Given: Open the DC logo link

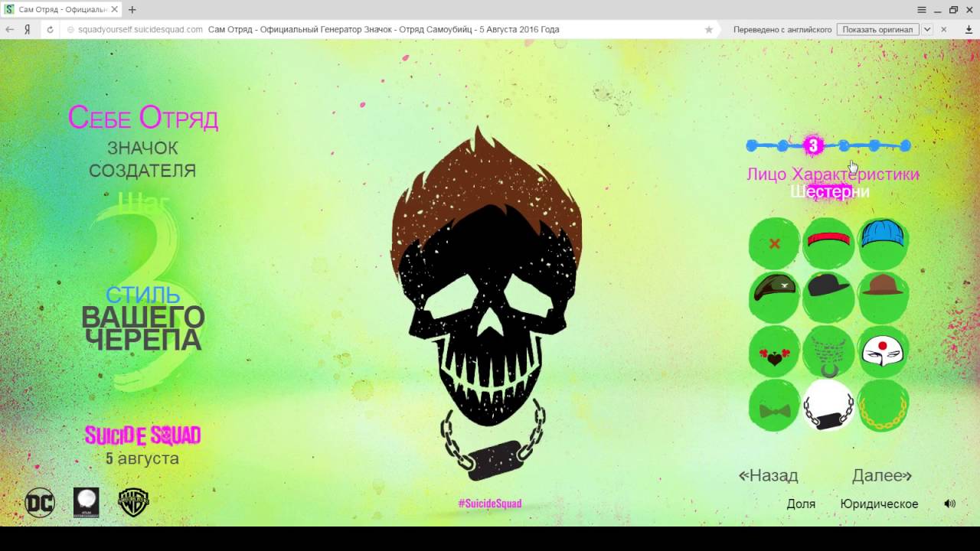Looking at the screenshot, I should click(x=40, y=503).
